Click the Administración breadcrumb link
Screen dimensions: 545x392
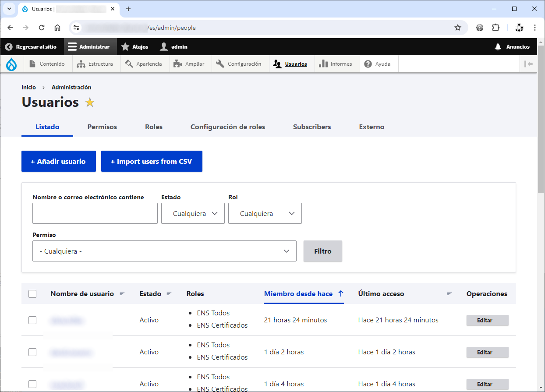[71, 87]
